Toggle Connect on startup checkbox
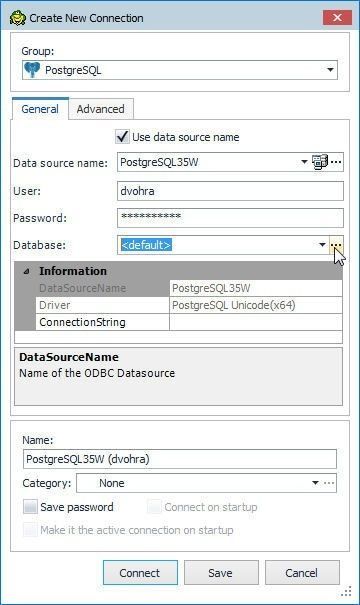This screenshot has width=360, height=605. click(154, 507)
